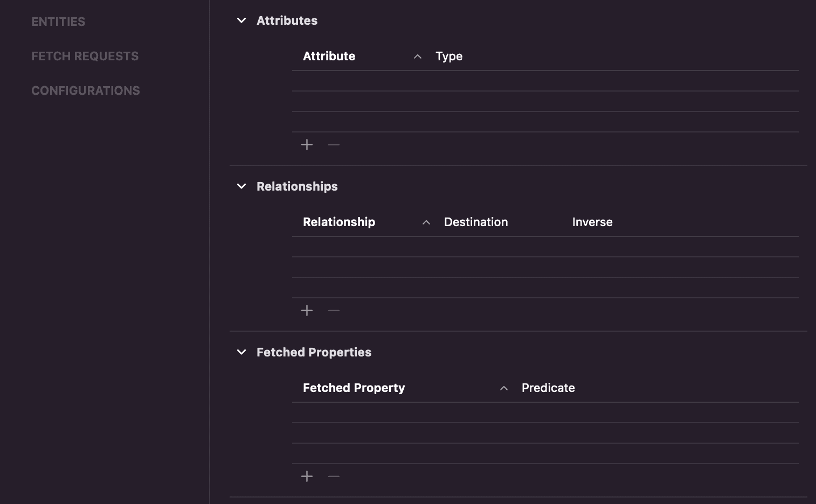Toggle sort arrow beside Attribute column

tap(418, 57)
